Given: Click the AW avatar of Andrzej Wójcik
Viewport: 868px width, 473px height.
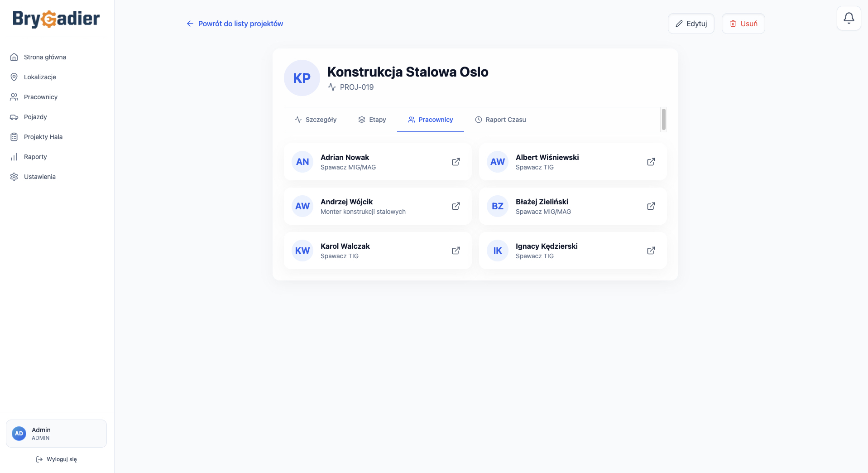Looking at the screenshot, I should [302, 206].
